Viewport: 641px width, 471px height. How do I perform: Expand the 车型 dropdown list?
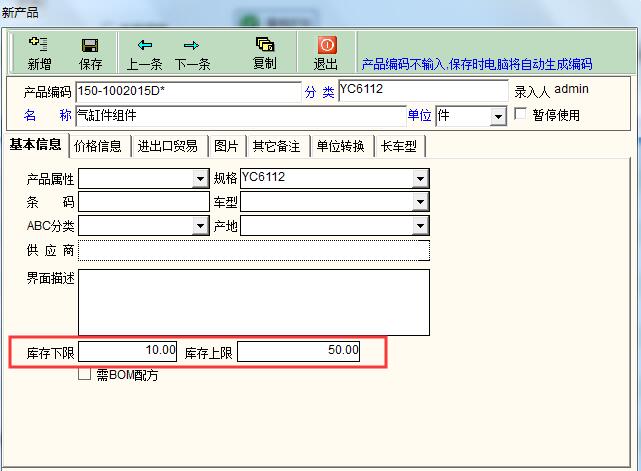[420, 202]
